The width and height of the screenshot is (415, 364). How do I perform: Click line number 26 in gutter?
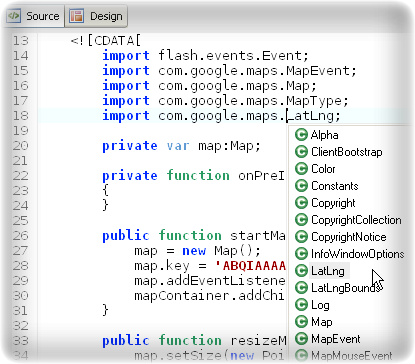pos(21,236)
